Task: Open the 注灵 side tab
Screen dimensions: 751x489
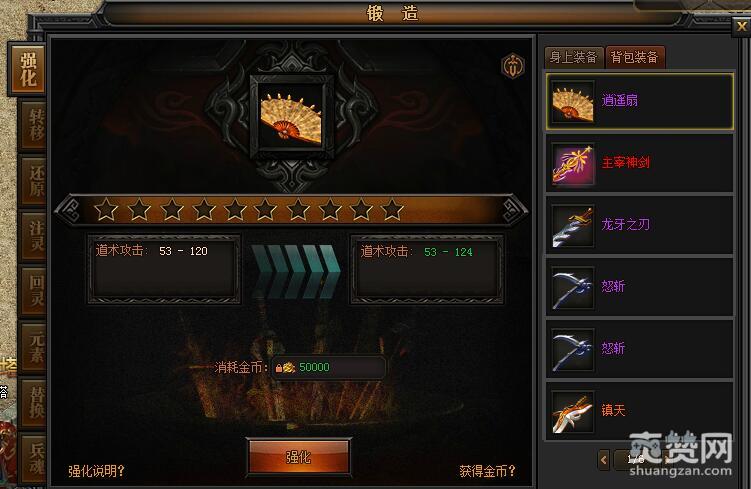Action: (34, 236)
